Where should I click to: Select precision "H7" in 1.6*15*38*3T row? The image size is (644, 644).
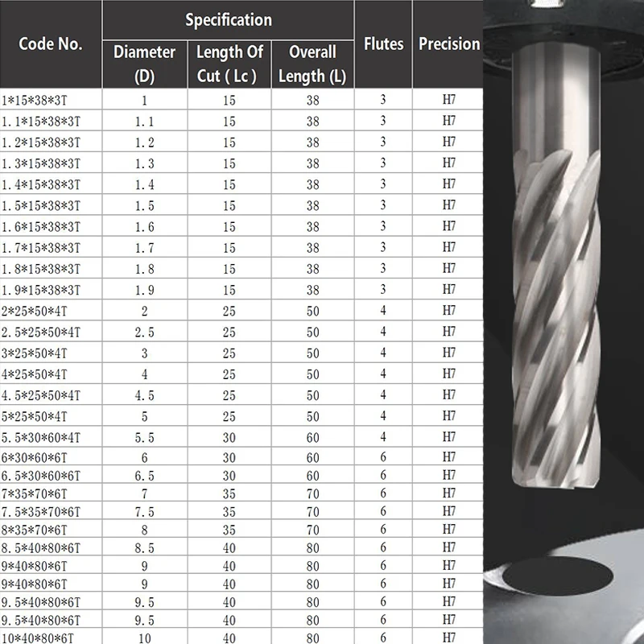449,226
